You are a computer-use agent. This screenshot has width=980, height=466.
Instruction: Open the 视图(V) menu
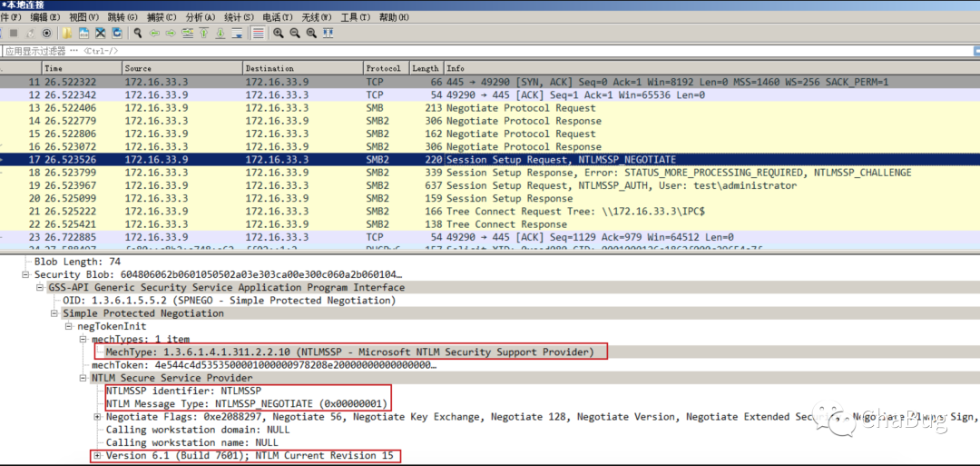coord(84,17)
